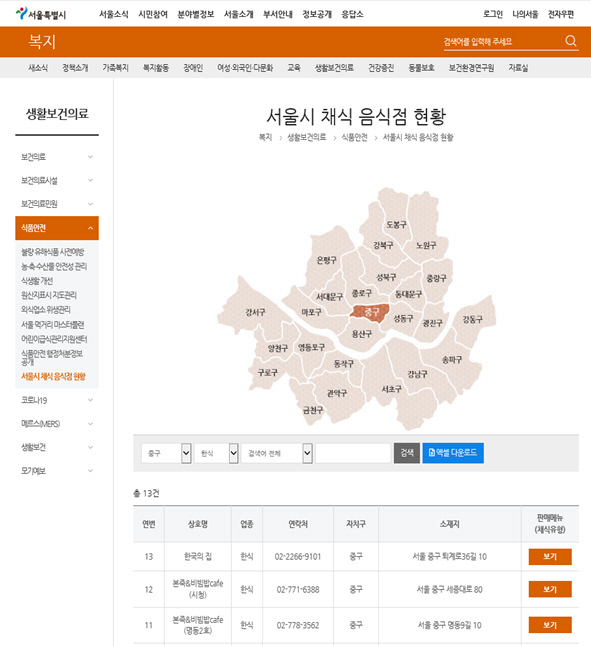This screenshot has width=591, height=646.
Task: Open the cuisine type dropdown showing 한식
Action: click(216, 453)
